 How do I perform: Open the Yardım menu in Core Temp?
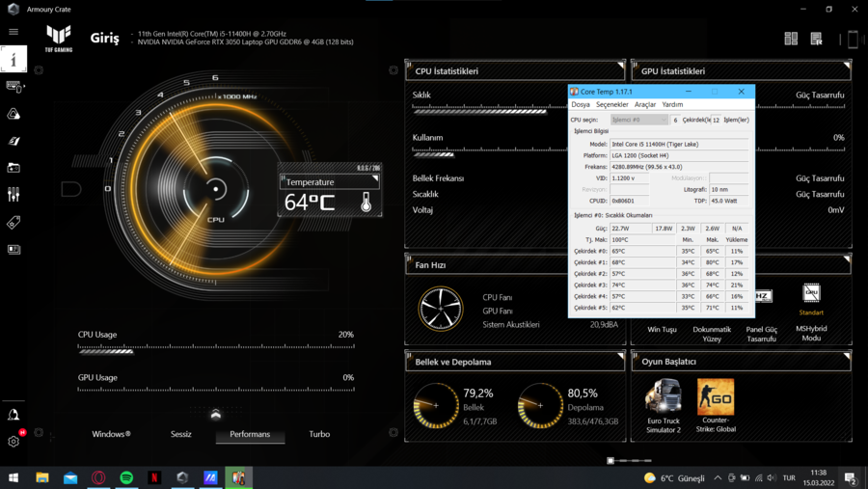(672, 104)
